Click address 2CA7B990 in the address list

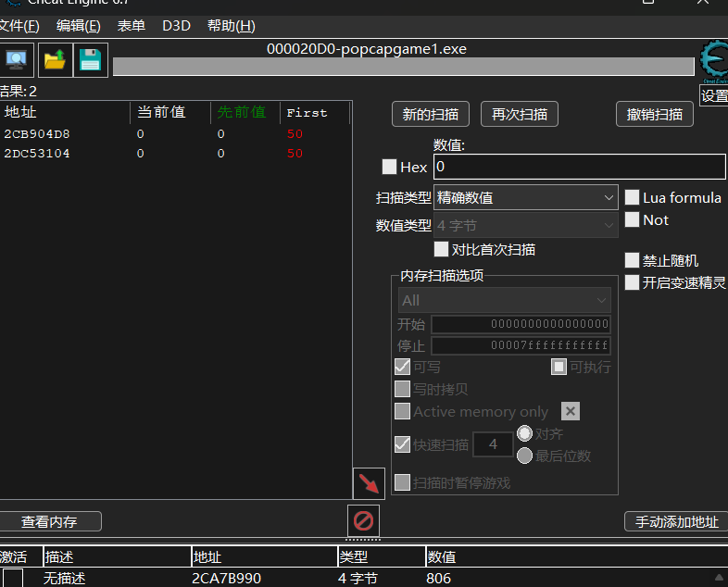227,578
